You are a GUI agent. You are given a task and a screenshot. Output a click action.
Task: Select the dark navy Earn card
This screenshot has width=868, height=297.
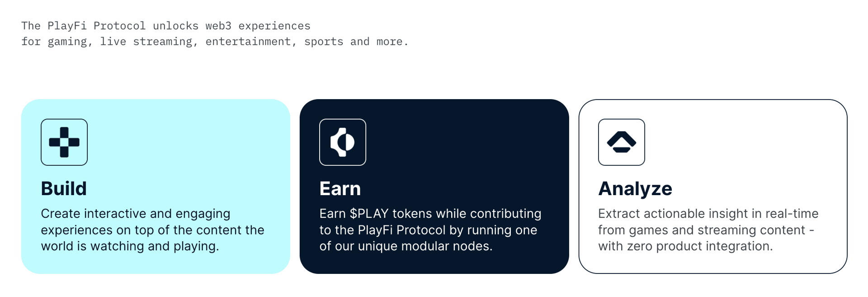tap(434, 186)
